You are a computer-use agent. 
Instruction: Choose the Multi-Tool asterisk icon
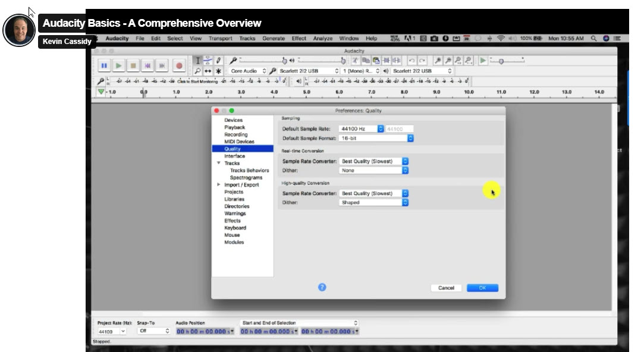click(218, 71)
